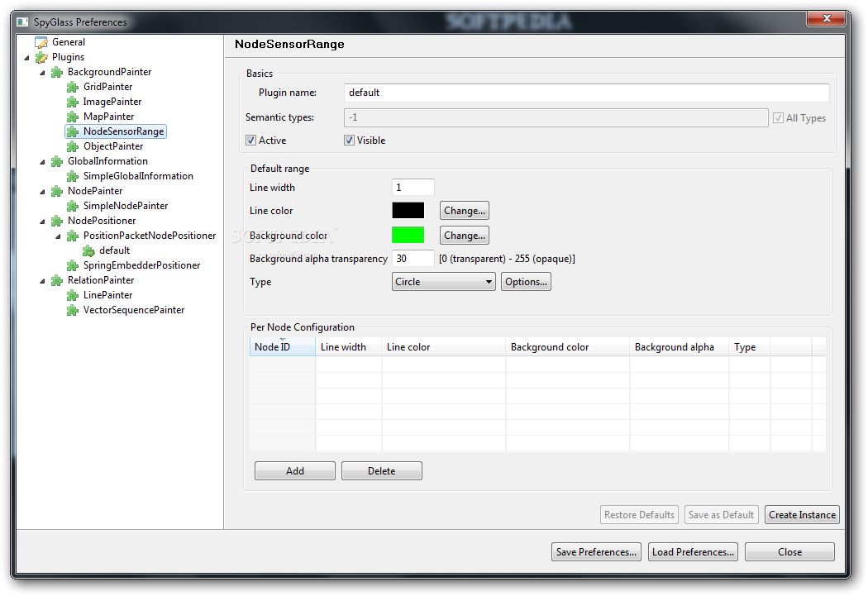This screenshot has width=868, height=596.
Task: Click the ObjectPainter puzzle icon
Action: 73,146
